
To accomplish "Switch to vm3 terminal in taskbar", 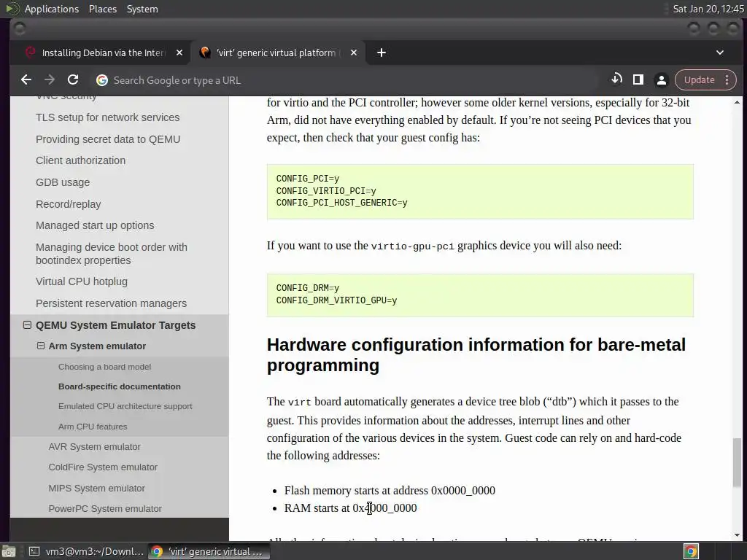I will 86,551.
